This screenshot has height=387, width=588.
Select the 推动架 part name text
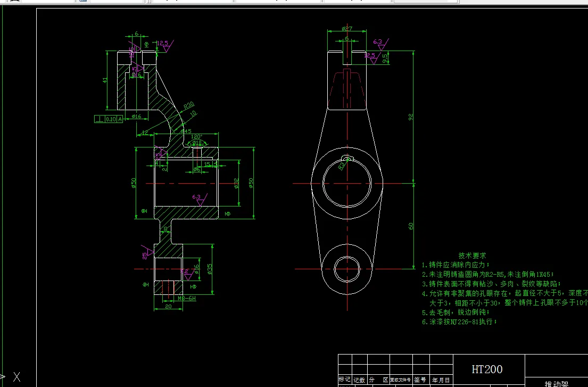(557, 384)
